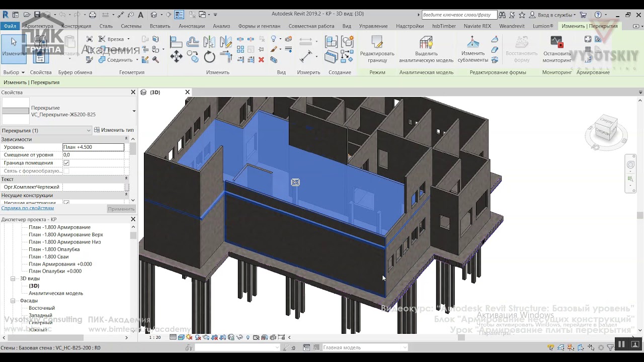This screenshot has height=362, width=644.
Task: Select the Аналитическая модель view in tree
Action: pyautogui.click(x=56, y=293)
